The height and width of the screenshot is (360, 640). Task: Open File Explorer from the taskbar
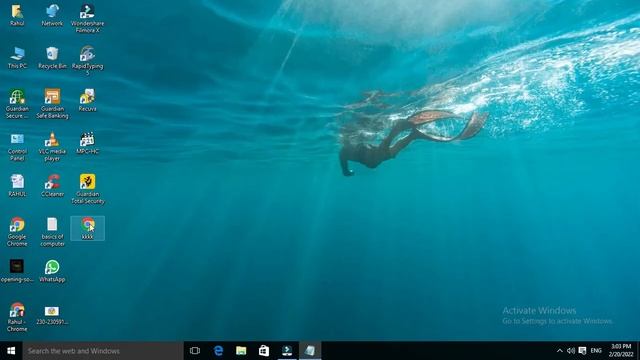point(241,351)
